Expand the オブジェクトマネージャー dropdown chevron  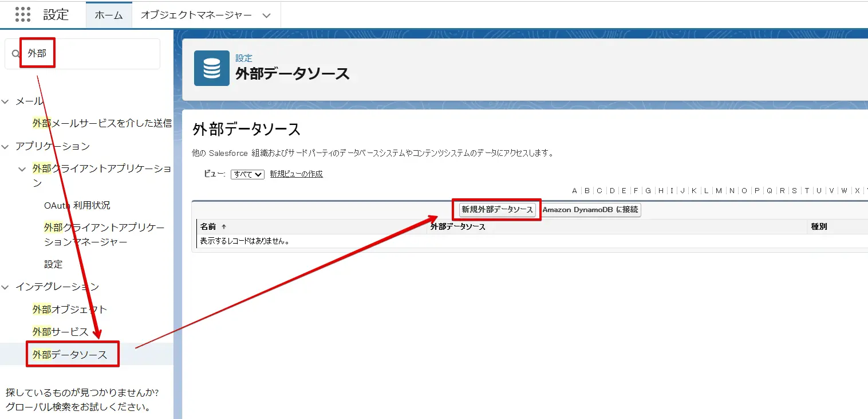pos(266,14)
